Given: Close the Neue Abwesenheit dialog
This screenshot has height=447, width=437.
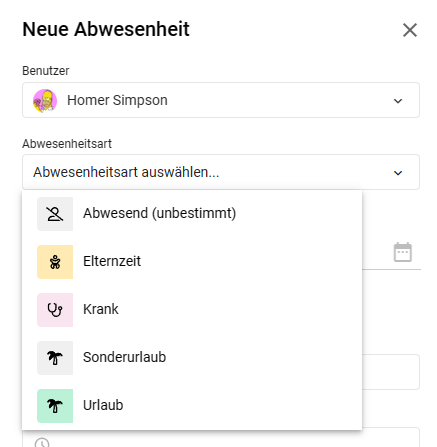Looking at the screenshot, I should point(410,30).
